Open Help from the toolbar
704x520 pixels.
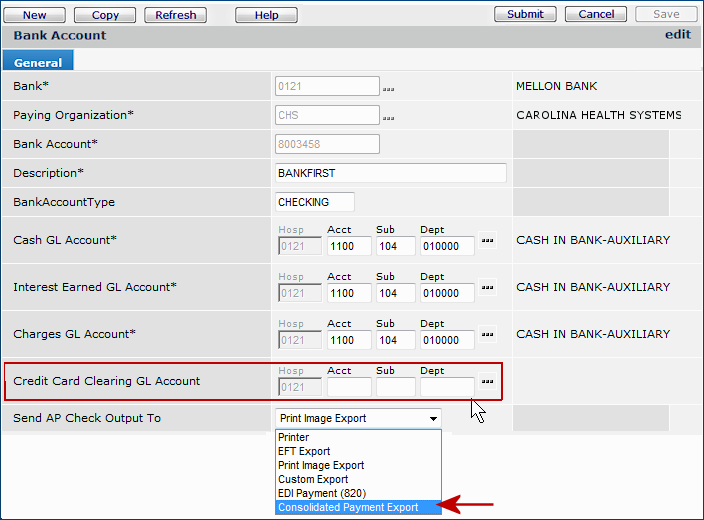click(267, 15)
